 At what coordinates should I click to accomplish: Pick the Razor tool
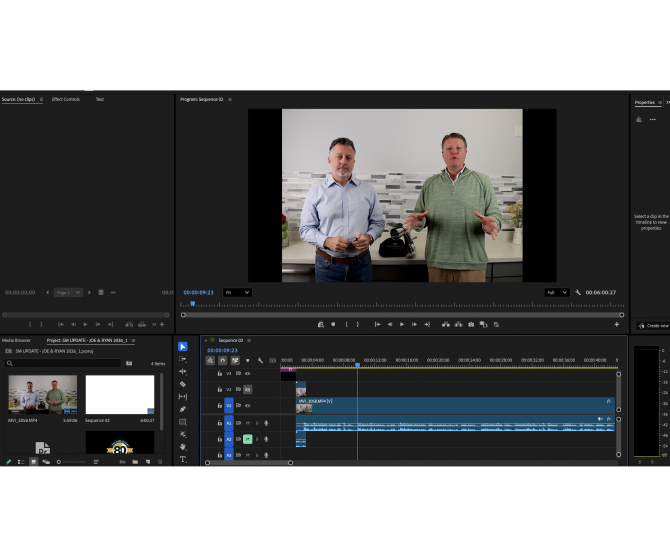183,384
